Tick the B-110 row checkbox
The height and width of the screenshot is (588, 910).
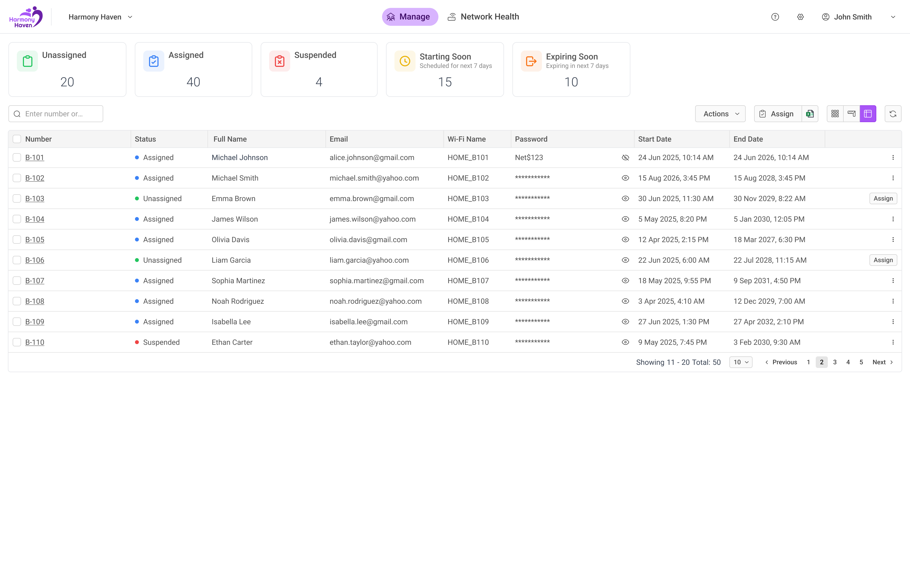tap(17, 342)
